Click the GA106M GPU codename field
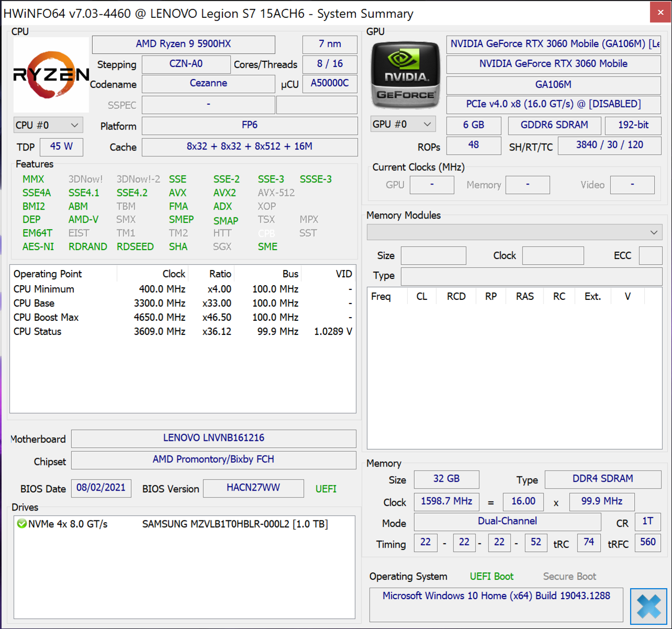The width and height of the screenshot is (672, 629). pyautogui.click(x=554, y=85)
